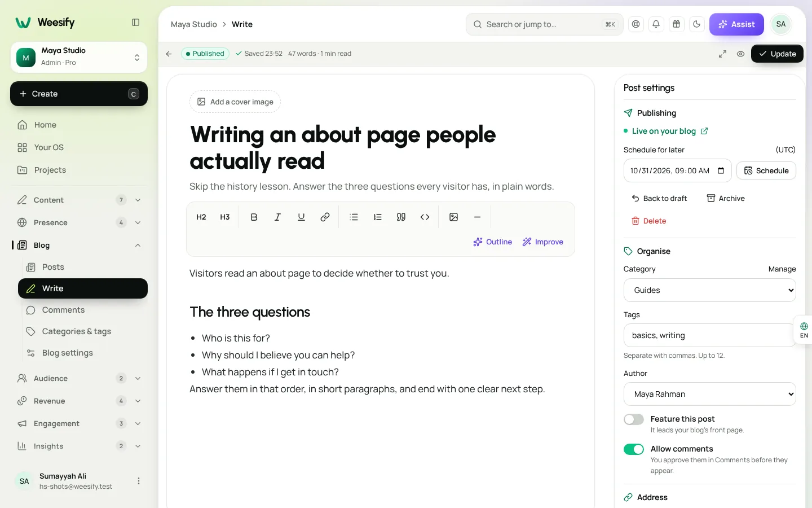The image size is (812, 508).
Task: Apply H2 heading format
Action: click(x=201, y=217)
